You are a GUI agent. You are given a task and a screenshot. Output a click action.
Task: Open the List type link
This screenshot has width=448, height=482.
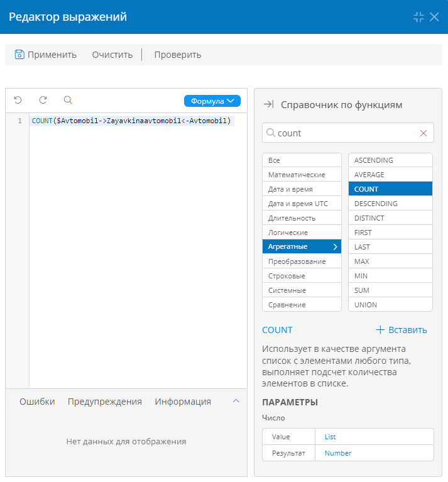click(331, 437)
